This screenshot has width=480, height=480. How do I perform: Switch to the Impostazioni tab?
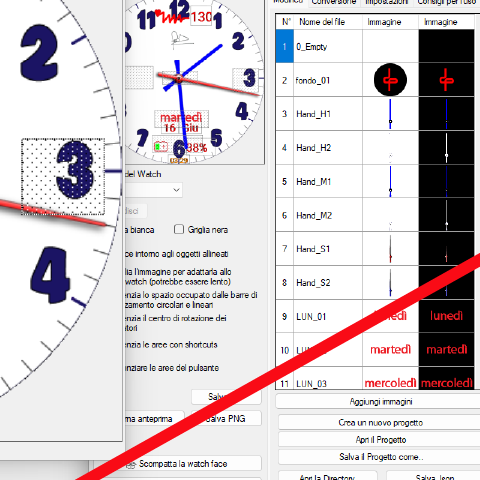[x=386, y=2]
